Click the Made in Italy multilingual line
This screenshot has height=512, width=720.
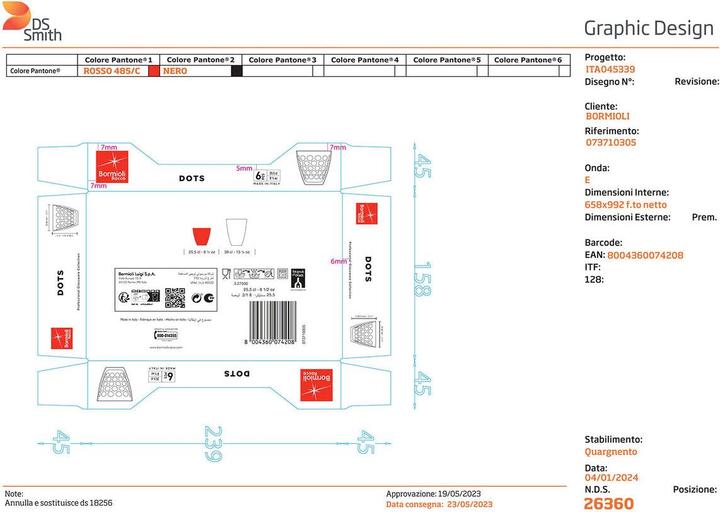click(165, 320)
